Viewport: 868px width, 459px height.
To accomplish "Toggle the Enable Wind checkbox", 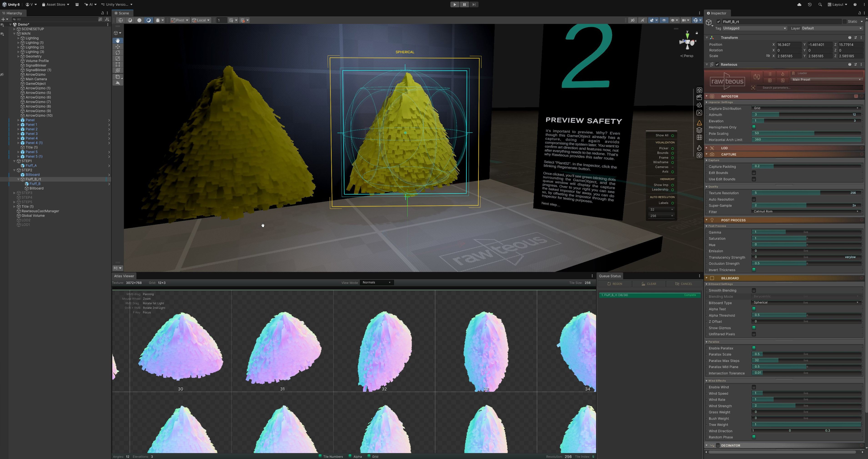I will (754, 387).
